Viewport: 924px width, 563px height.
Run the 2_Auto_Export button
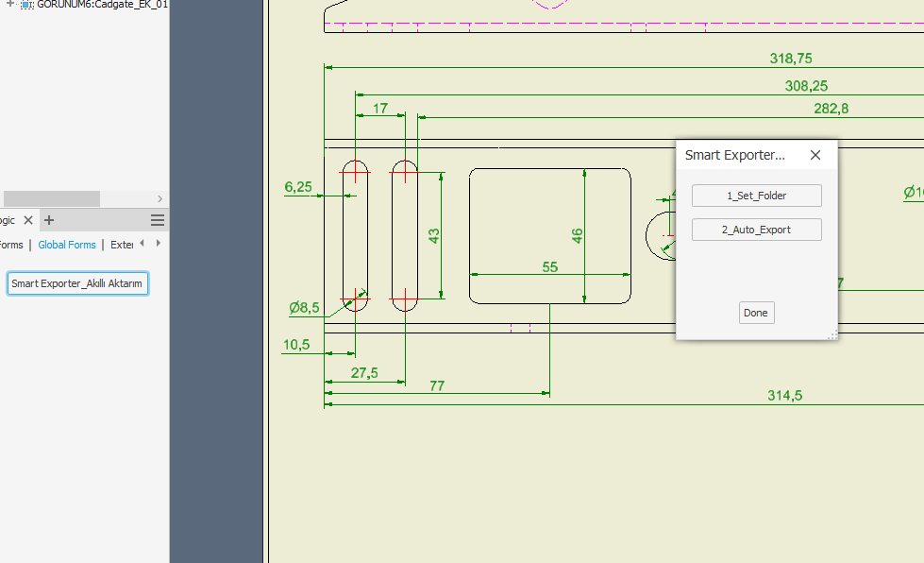pos(757,230)
